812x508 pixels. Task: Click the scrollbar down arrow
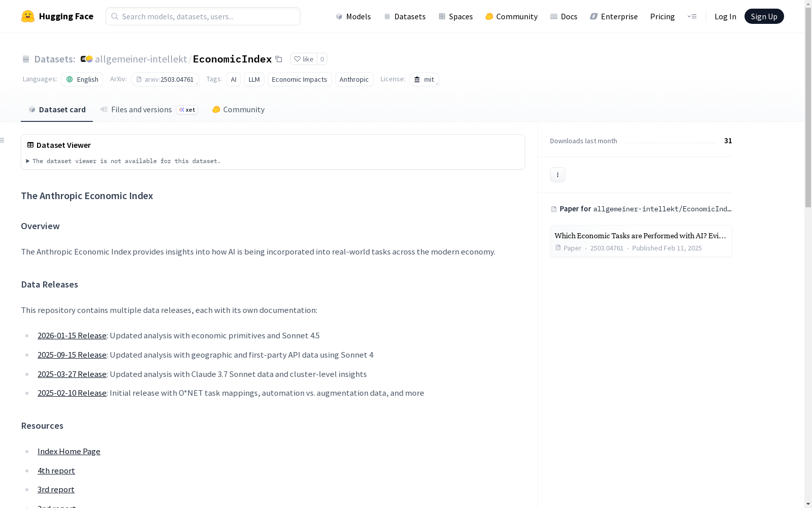pyautogui.click(x=808, y=504)
